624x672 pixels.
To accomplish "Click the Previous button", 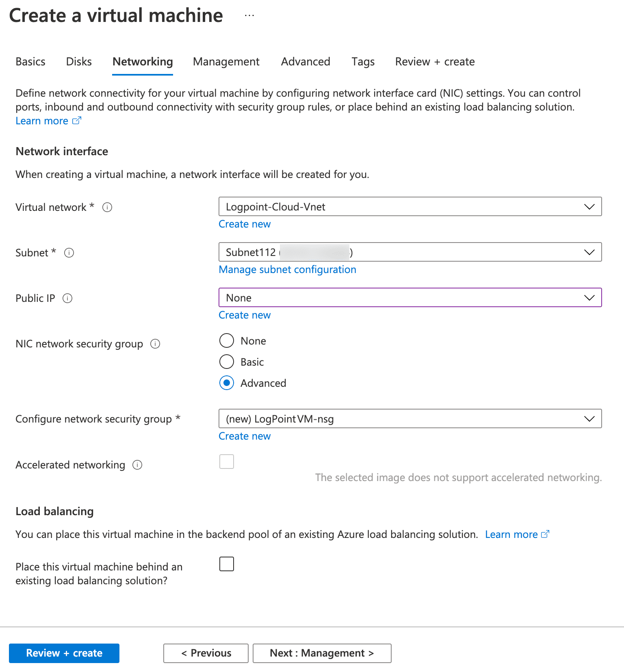I will [x=206, y=653].
